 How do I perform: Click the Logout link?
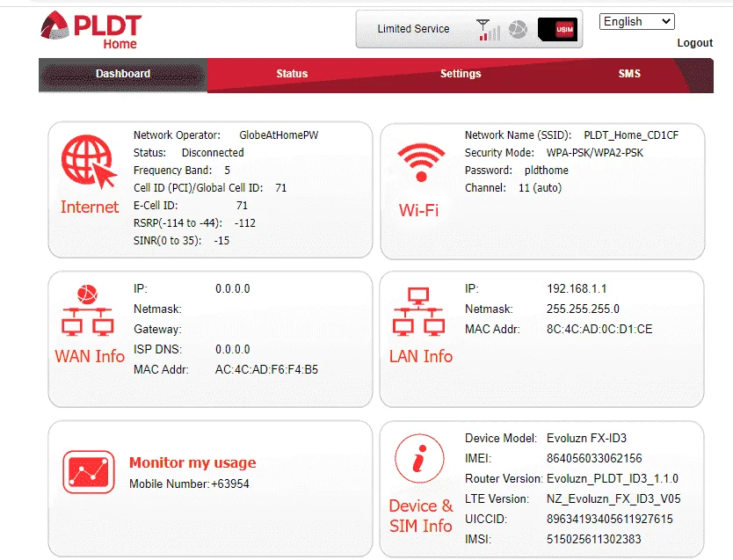click(x=694, y=43)
